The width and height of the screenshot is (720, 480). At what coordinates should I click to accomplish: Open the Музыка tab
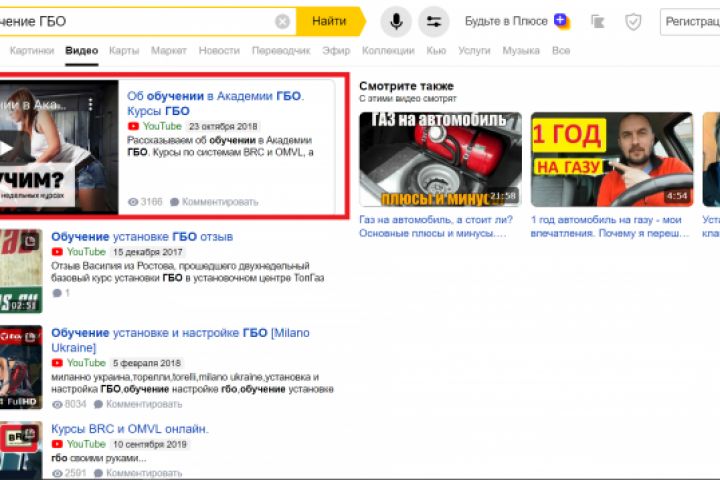[x=521, y=51]
